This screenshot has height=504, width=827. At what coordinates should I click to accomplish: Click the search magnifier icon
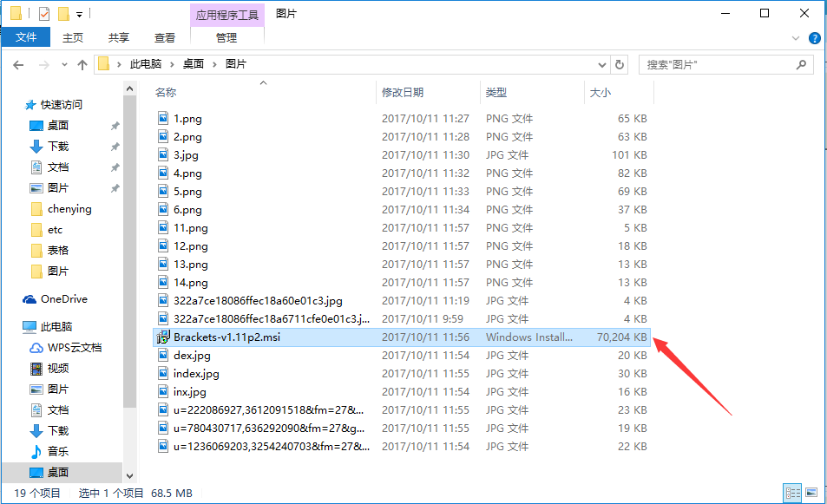tap(802, 64)
